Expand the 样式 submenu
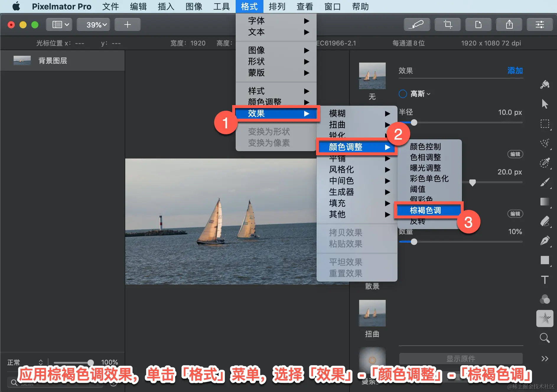557x392 pixels. [x=276, y=91]
